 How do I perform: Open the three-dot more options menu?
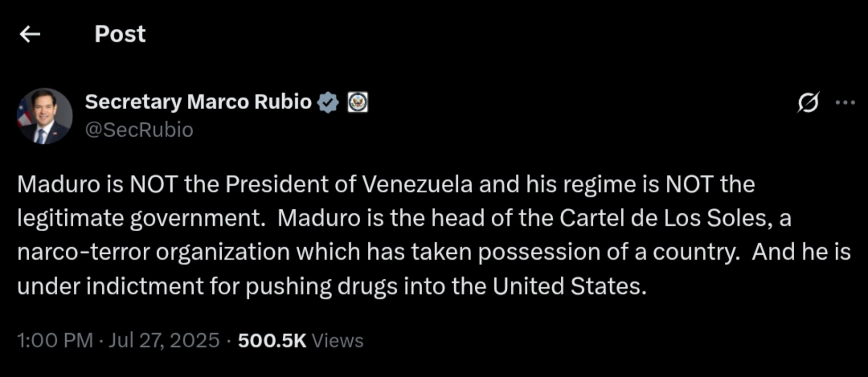[x=845, y=103]
